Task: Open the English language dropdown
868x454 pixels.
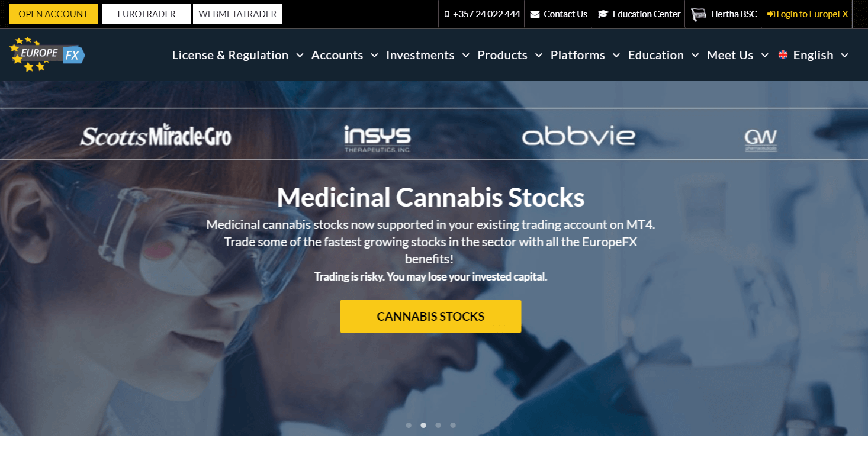Action: pyautogui.click(x=814, y=55)
